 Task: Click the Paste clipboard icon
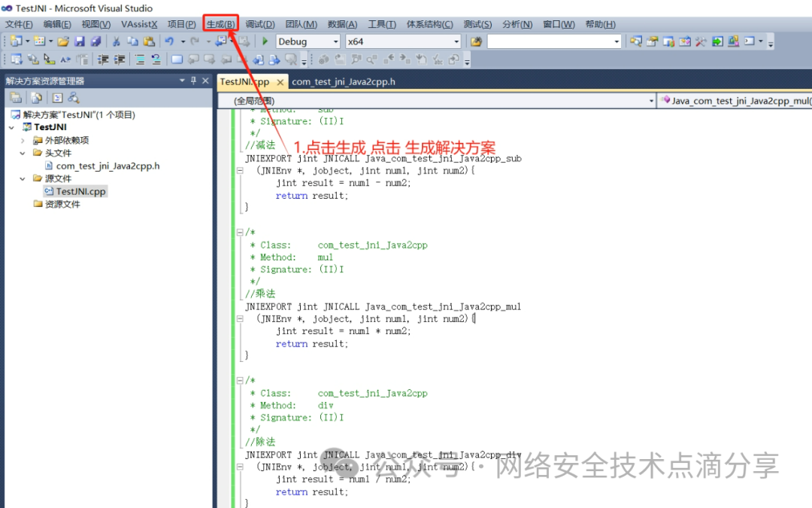pos(149,41)
